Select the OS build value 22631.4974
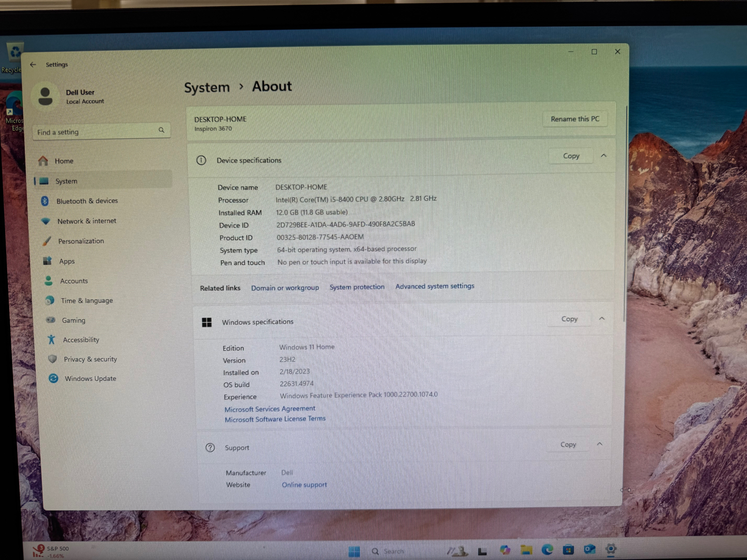This screenshot has height=560, width=747. click(x=296, y=384)
